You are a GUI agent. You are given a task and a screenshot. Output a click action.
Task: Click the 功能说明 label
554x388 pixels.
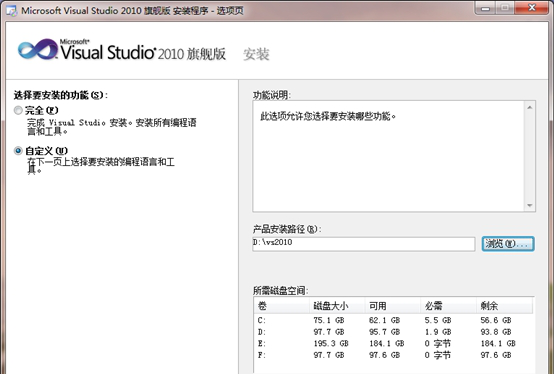tap(272, 95)
